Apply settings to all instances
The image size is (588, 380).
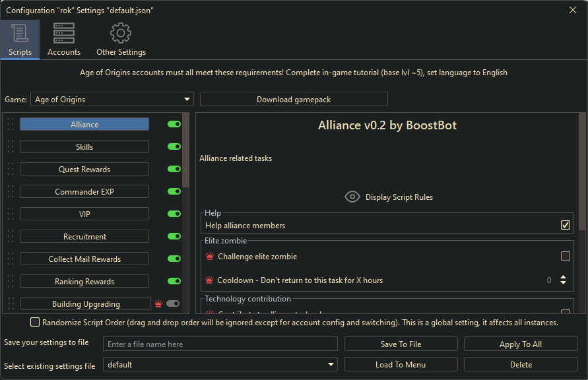521,344
